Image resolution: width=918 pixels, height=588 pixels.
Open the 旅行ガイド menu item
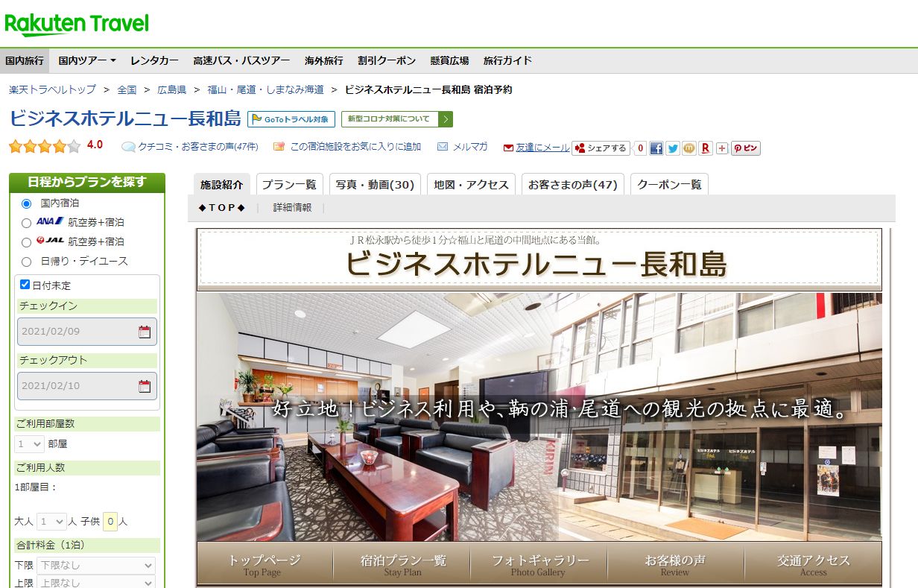tap(507, 60)
